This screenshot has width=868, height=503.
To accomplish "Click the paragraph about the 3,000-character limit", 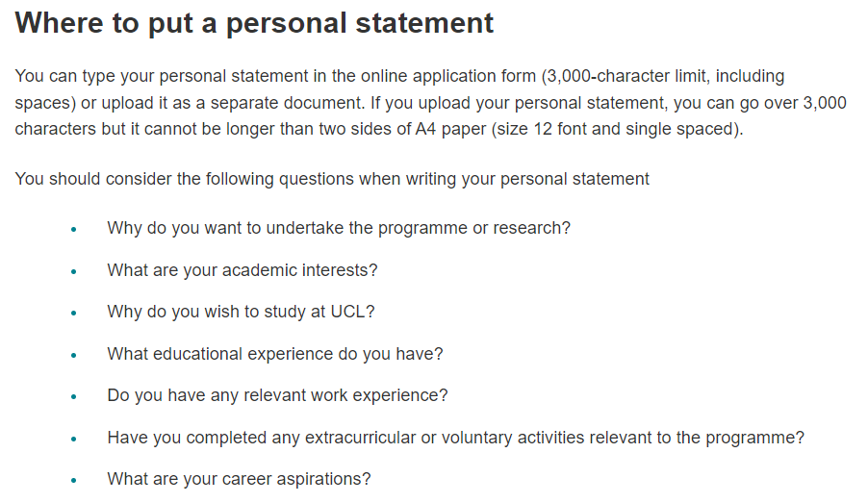I will (431, 102).
